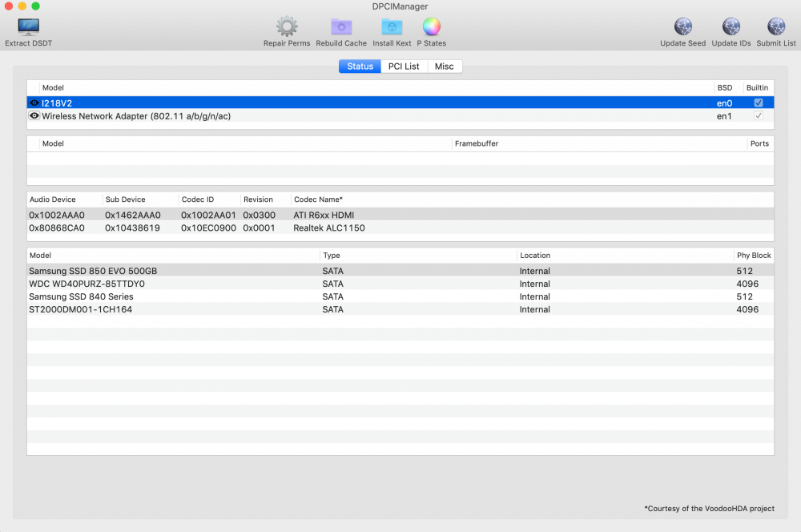Select Wireless Network Adapter row
801x532 pixels.
pyautogui.click(x=400, y=116)
